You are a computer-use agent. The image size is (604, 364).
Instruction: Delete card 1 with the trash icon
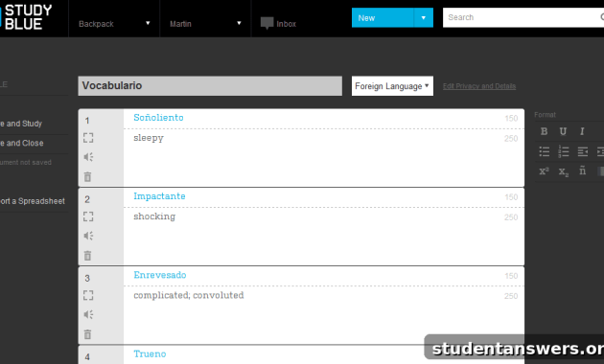click(88, 176)
